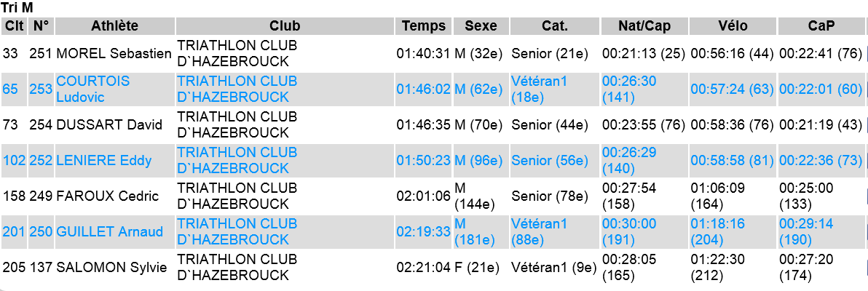Open GUILLET Arnaud athlete link
This screenshot has width=868, height=291.
tap(110, 231)
